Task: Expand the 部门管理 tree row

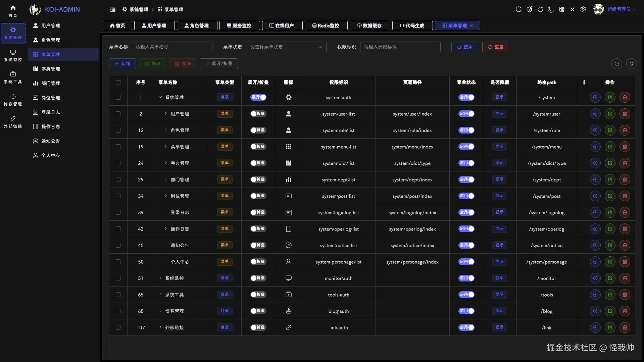Action: pyautogui.click(x=165, y=179)
